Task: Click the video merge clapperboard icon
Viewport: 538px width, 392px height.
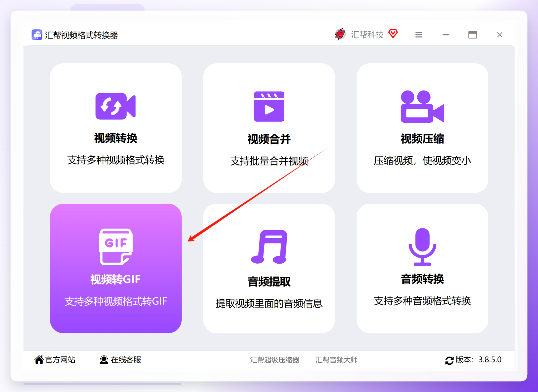Action: [269, 106]
